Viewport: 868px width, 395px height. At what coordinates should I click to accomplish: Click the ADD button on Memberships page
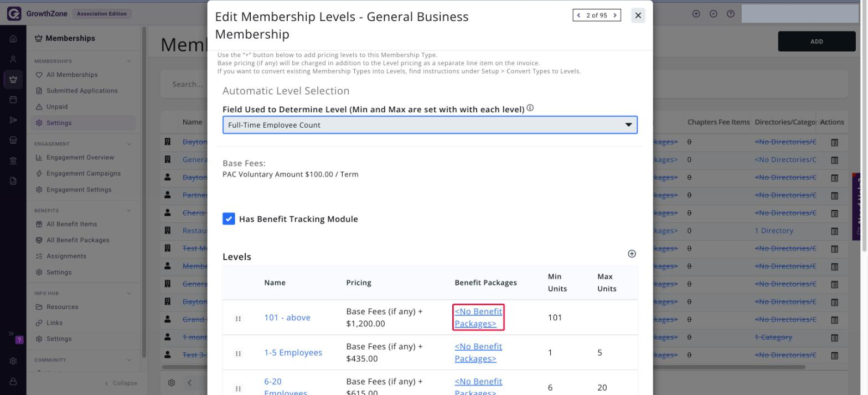click(x=817, y=41)
